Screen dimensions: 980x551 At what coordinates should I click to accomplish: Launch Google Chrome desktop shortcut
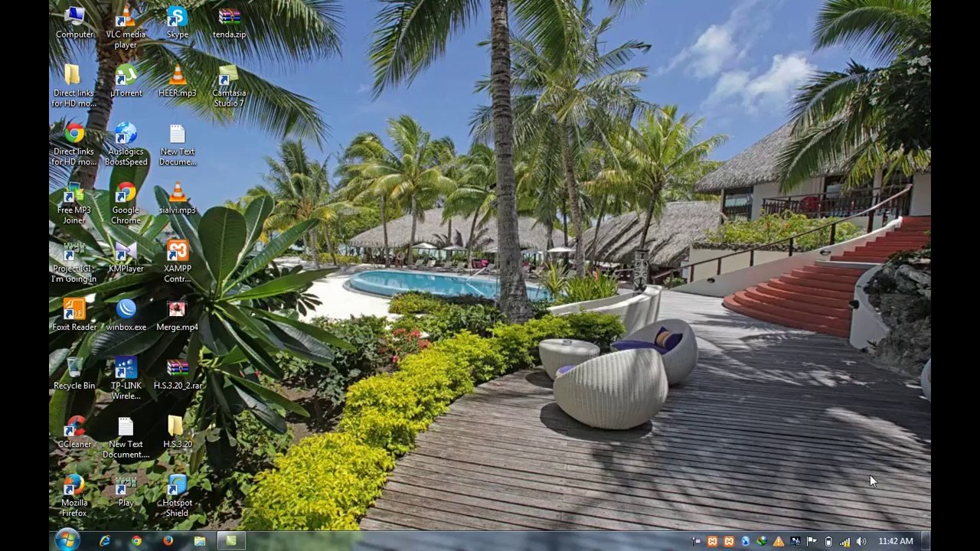[x=126, y=204]
